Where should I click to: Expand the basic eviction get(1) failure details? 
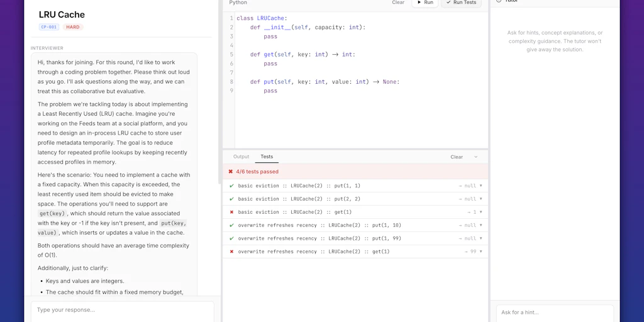coord(481,212)
